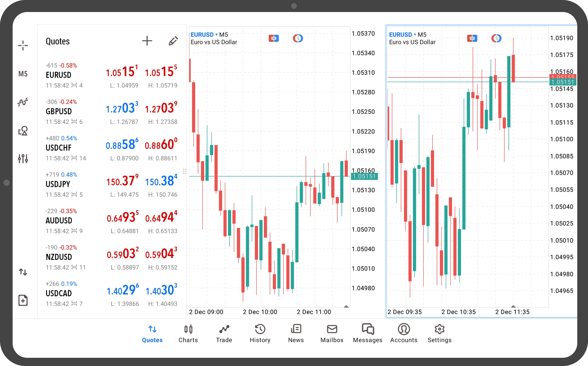588x366 pixels.
Task: Open the History tab
Action: tap(260, 333)
